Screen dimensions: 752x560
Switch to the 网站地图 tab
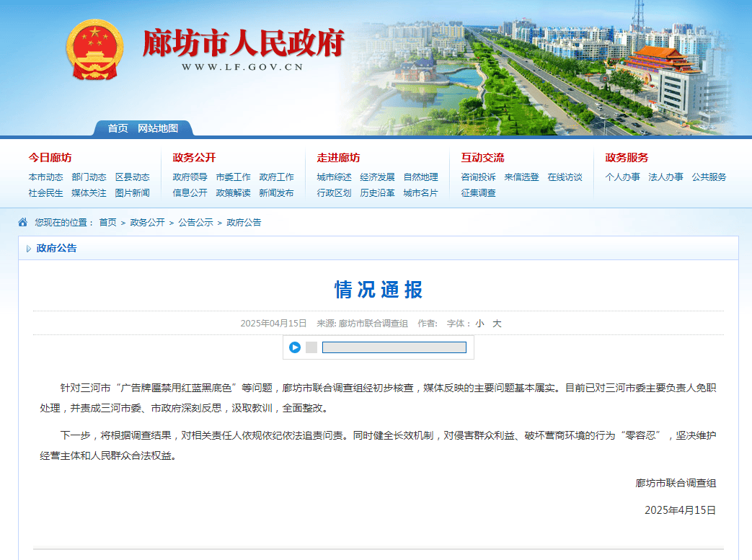click(x=158, y=129)
